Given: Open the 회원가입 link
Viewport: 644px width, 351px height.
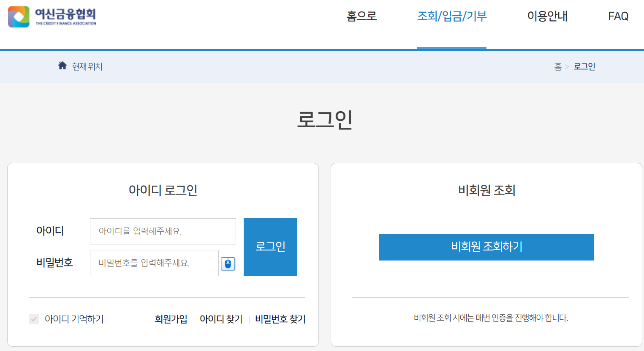Looking at the screenshot, I should (171, 319).
